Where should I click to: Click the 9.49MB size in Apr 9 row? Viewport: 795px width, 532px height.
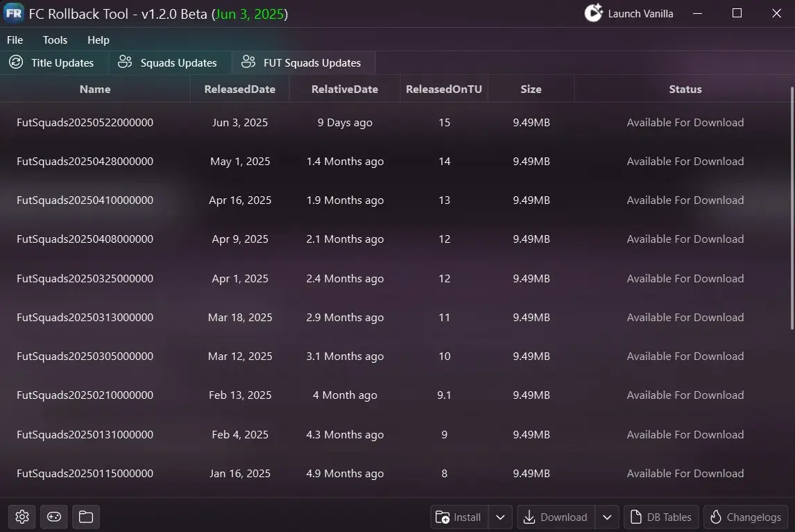pyautogui.click(x=531, y=239)
